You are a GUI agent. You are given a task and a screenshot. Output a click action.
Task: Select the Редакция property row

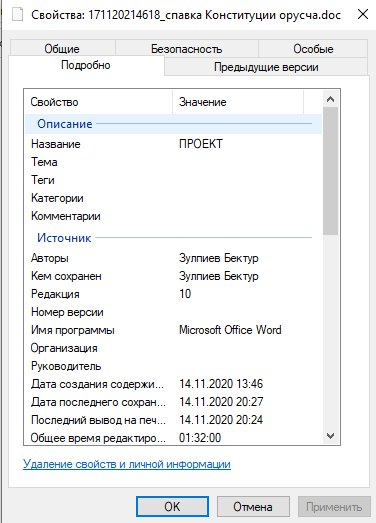173,294
